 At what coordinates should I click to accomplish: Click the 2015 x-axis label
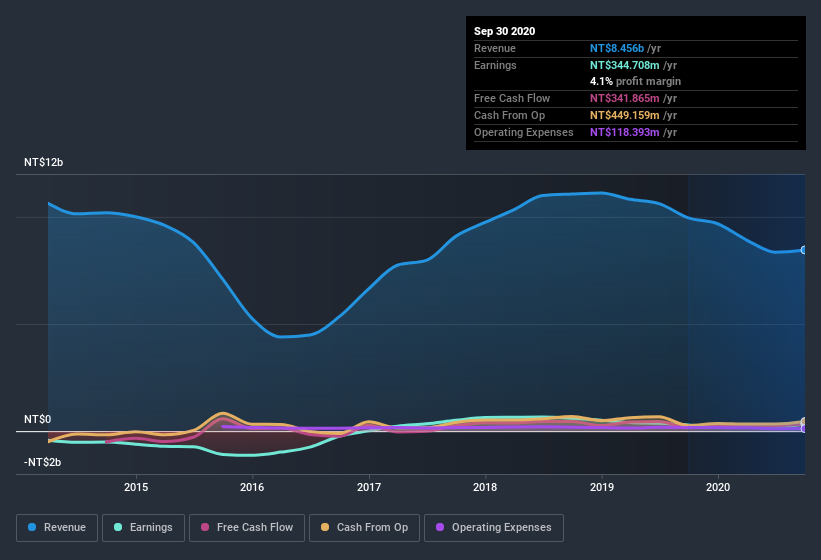tap(136, 487)
